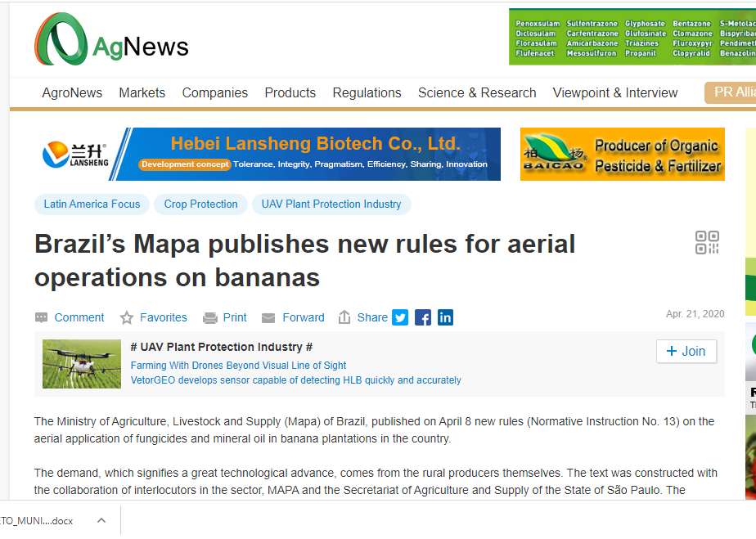Share article via LinkedIn icon

pos(445,317)
